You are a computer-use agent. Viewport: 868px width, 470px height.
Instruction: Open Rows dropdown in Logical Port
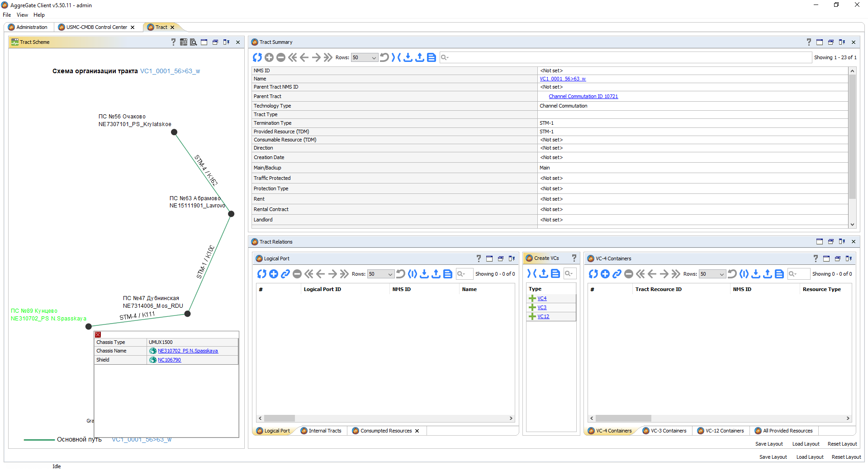point(381,274)
